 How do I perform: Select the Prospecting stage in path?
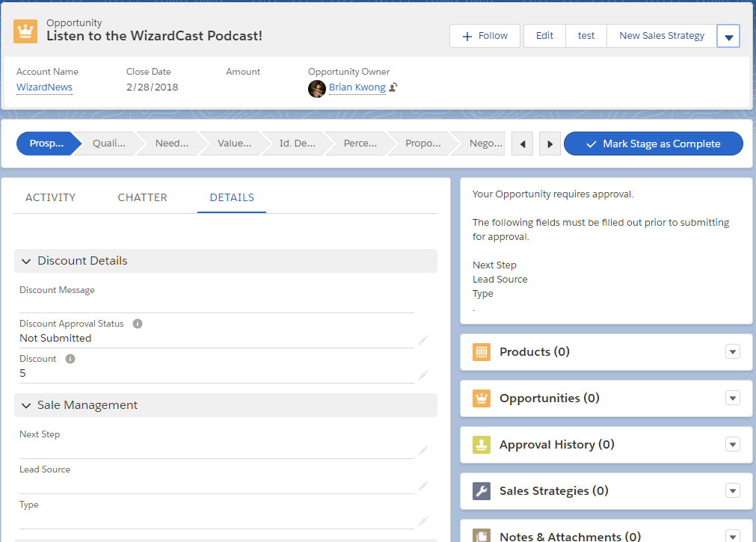point(47,144)
